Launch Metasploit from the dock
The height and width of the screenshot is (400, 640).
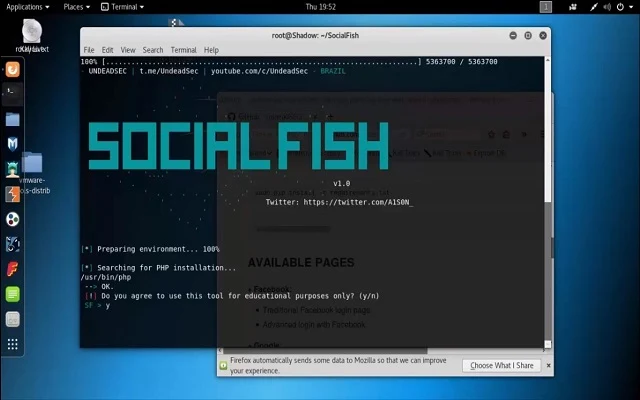[x=12, y=144]
